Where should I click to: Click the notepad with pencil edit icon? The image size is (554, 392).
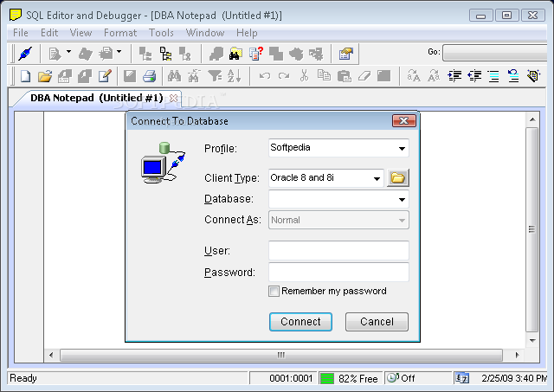pyautogui.click(x=105, y=76)
